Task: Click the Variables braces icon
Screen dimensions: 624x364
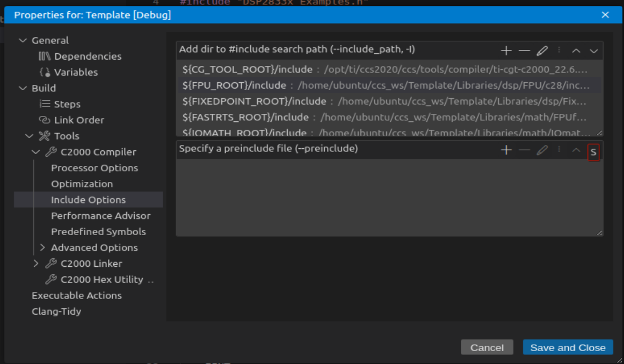Action: pos(45,72)
